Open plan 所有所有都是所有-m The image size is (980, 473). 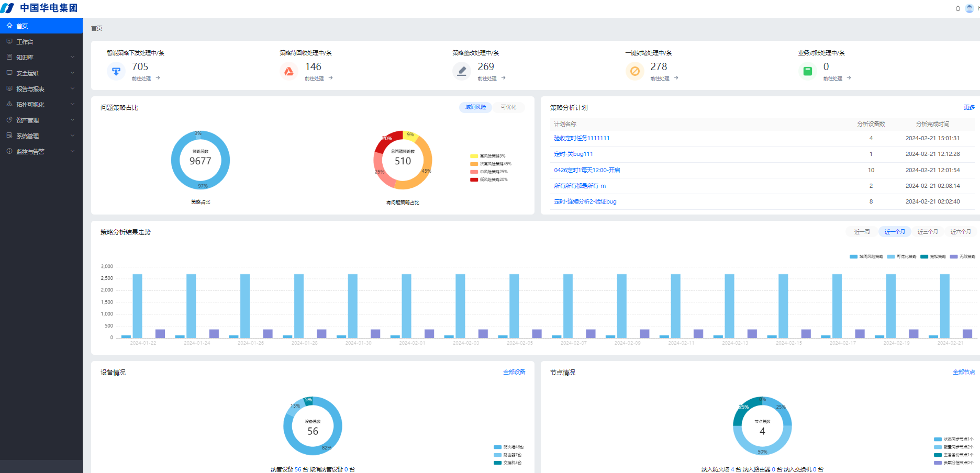pos(580,186)
